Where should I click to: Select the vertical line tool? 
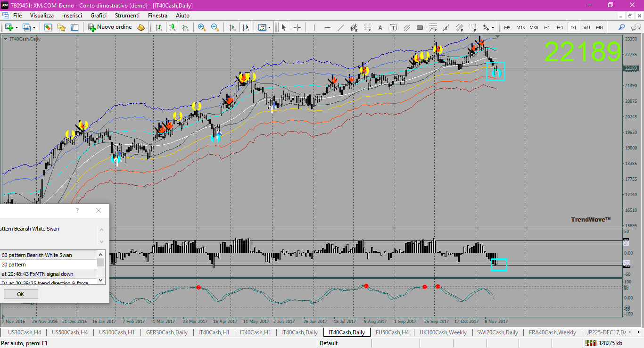(314, 27)
